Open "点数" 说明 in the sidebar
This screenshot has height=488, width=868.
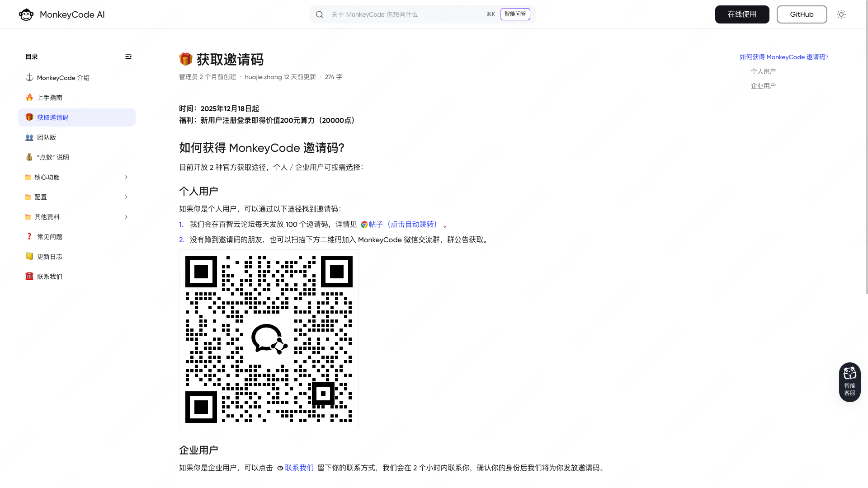tap(77, 157)
